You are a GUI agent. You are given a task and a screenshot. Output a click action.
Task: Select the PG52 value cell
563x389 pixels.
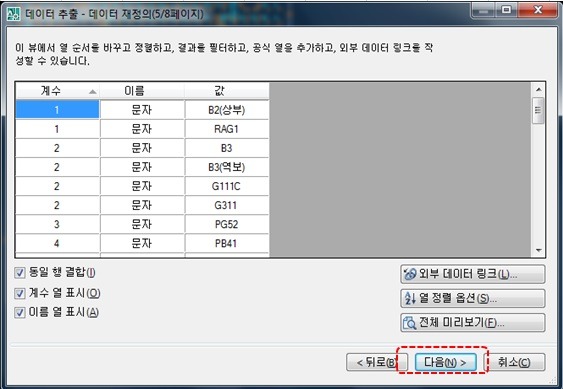click(x=227, y=224)
